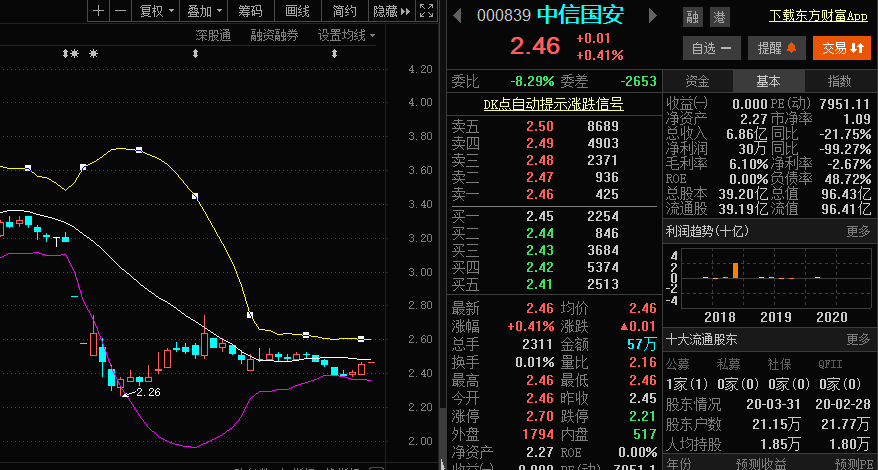The image size is (878, 470).
Task: Click stock code 000839
Action: pos(503,16)
